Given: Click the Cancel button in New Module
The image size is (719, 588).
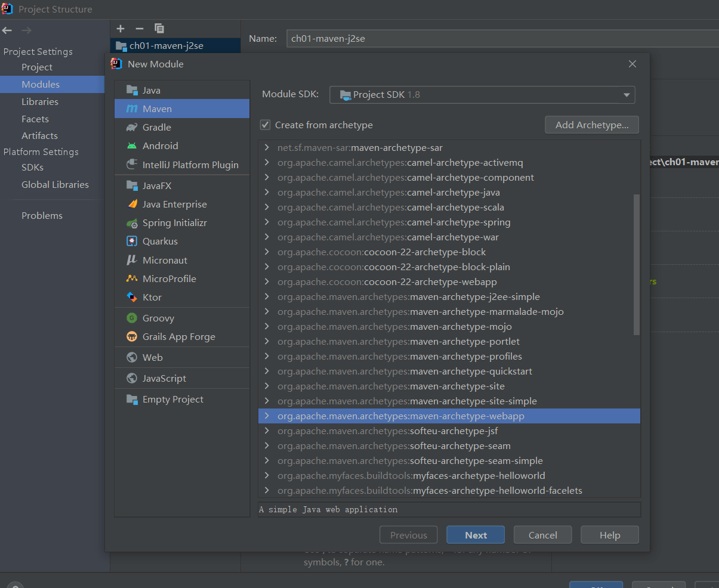Looking at the screenshot, I should tap(542, 535).
